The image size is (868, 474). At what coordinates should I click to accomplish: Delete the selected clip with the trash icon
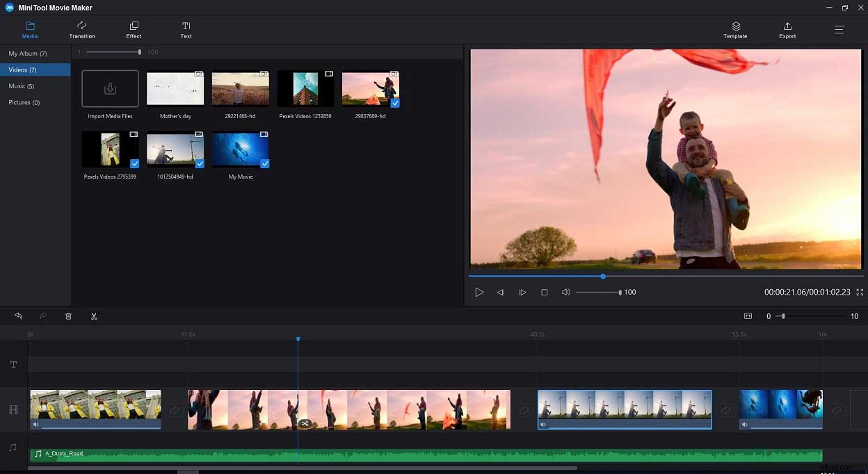point(68,316)
